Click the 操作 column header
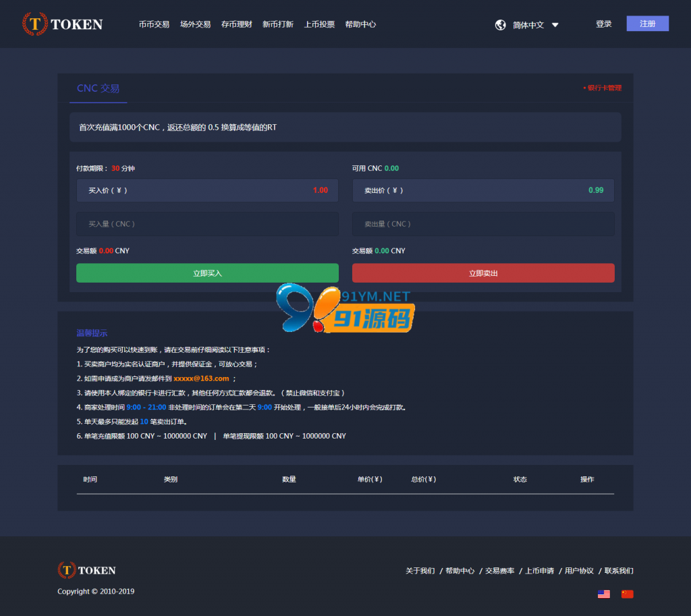This screenshot has width=691, height=616. 587,479
